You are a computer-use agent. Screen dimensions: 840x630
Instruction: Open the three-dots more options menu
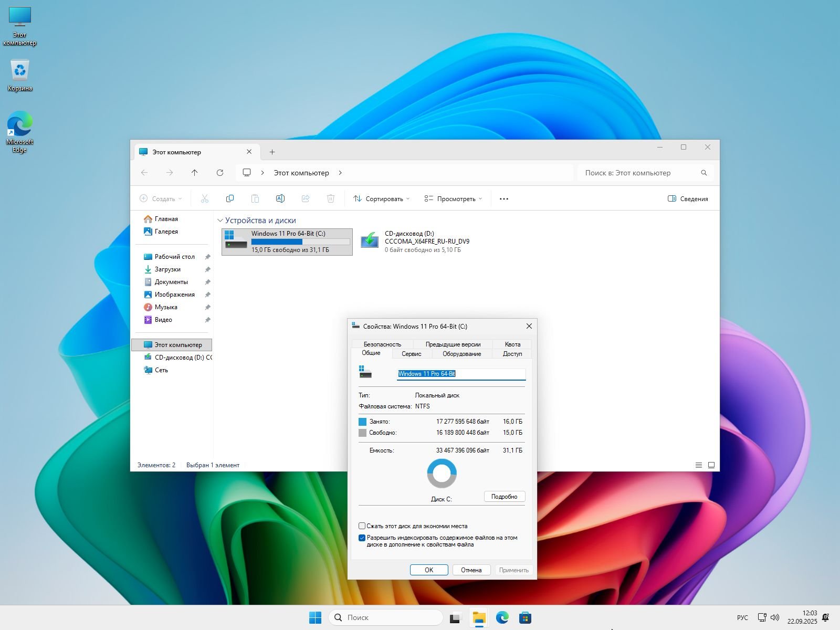pyautogui.click(x=503, y=199)
